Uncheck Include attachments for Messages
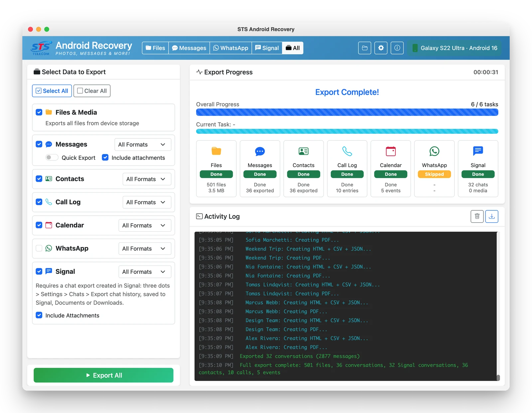532x413 pixels. (105, 157)
